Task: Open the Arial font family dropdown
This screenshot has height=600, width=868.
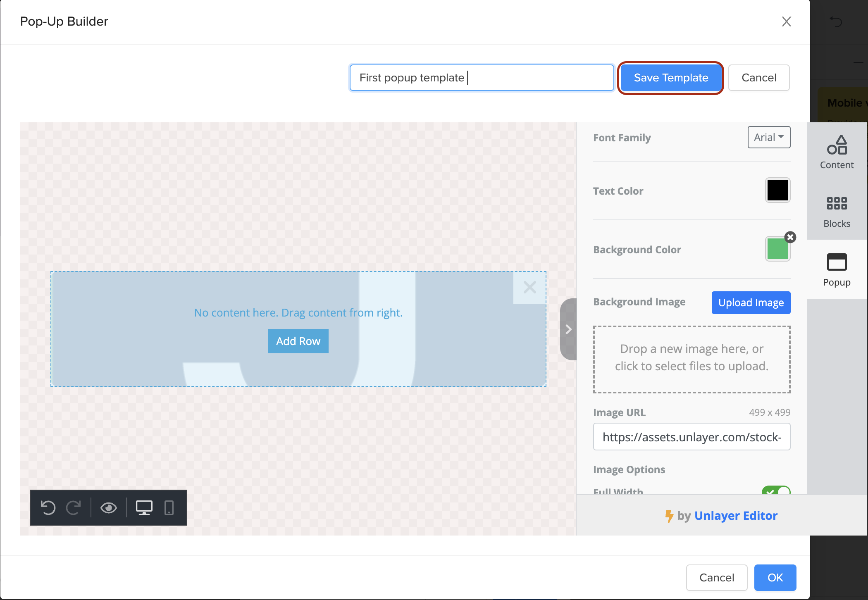Action: pos(769,137)
